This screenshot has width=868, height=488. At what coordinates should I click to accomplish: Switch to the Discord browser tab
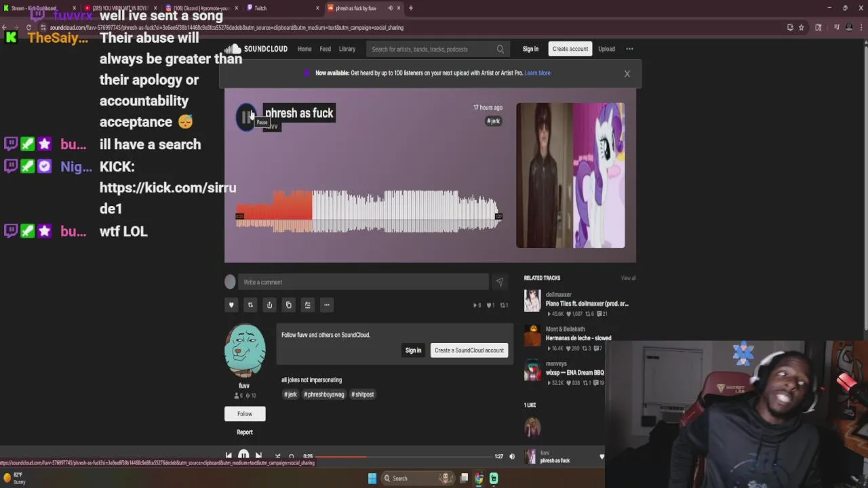coord(201,8)
